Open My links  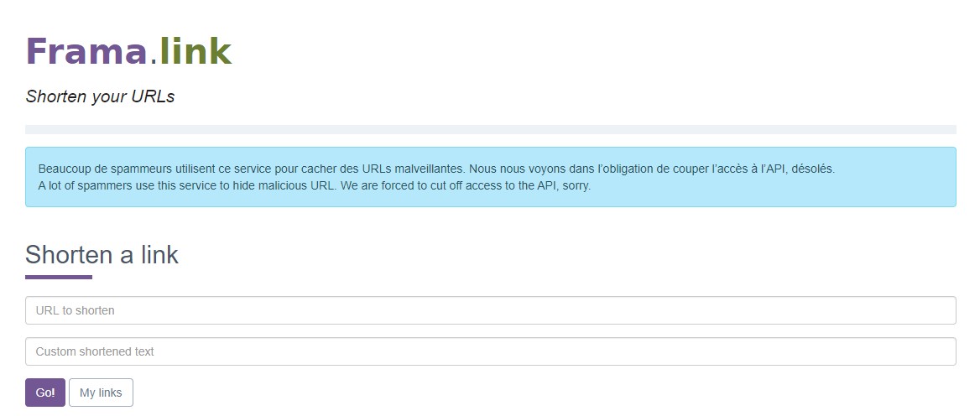point(101,393)
